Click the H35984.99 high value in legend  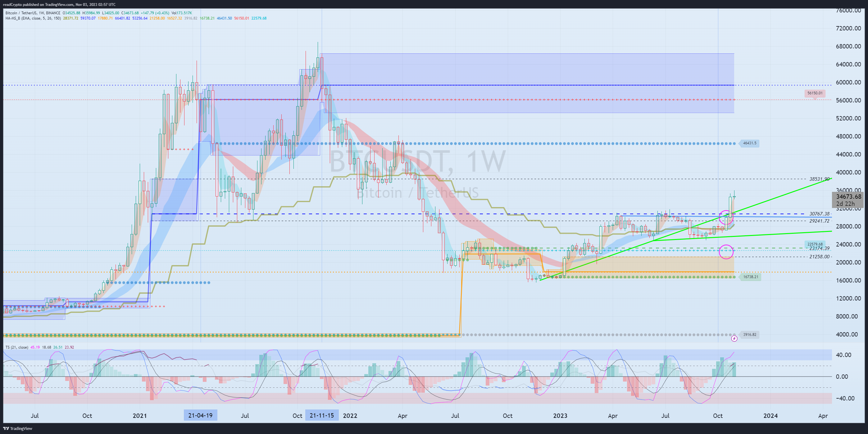[x=91, y=13]
